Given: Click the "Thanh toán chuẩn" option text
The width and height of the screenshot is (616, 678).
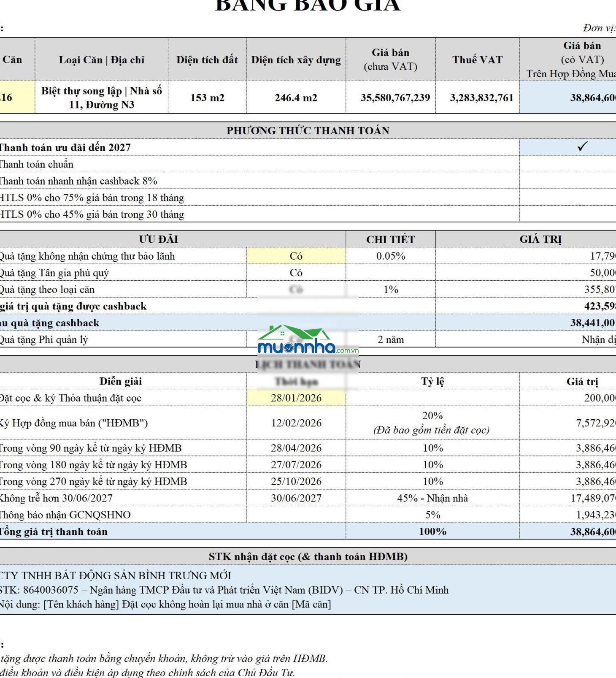Looking at the screenshot, I should pyautogui.click(x=36, y=164).
